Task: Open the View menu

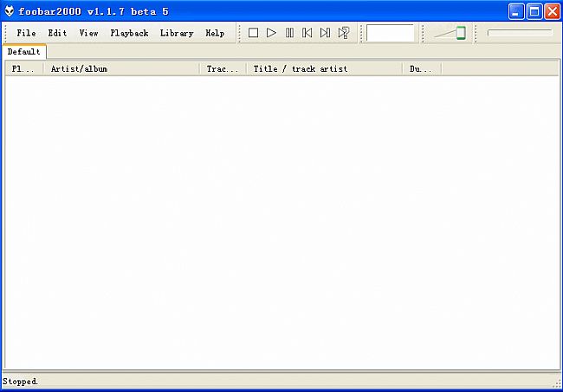Action: tap(88, 33)
